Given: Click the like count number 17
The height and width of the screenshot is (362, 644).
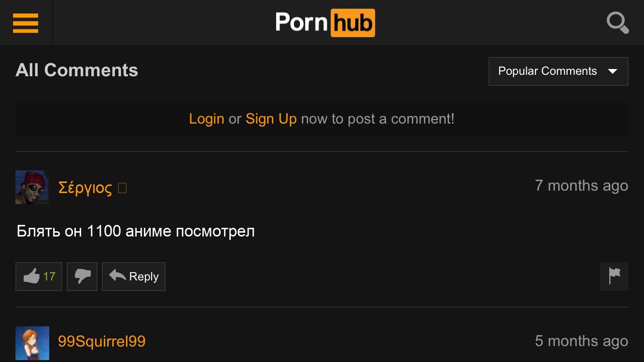Looking at the screenshot, I should pos(49,277).
